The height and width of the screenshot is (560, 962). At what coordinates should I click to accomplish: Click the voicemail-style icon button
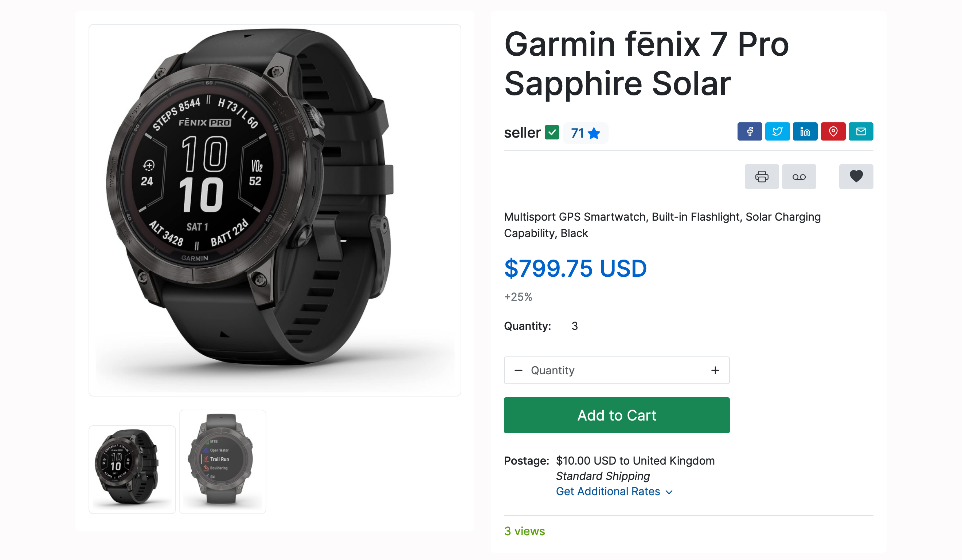coord(799,177)
